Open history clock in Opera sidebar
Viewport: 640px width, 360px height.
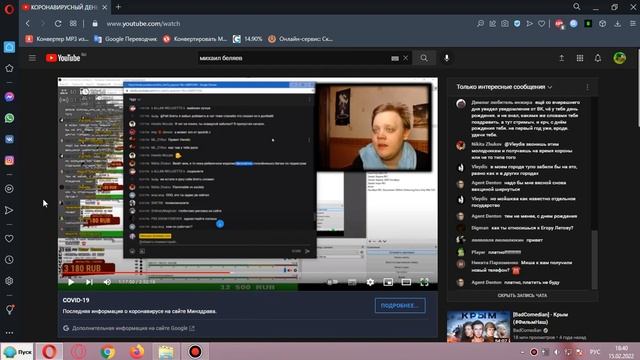tap(9, 260)
